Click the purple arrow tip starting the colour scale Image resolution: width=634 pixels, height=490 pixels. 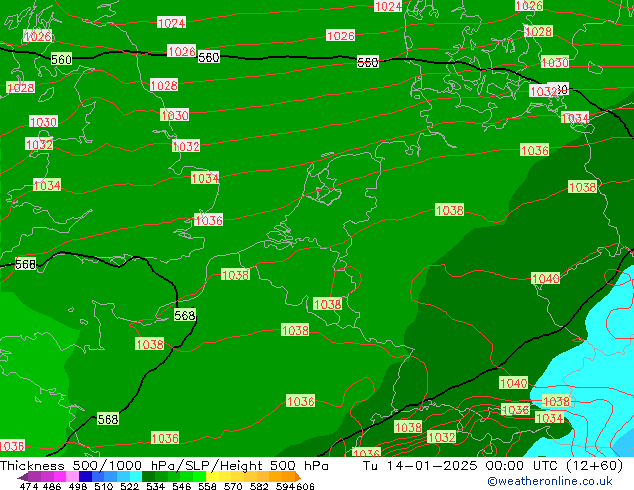tap(23, 477)
